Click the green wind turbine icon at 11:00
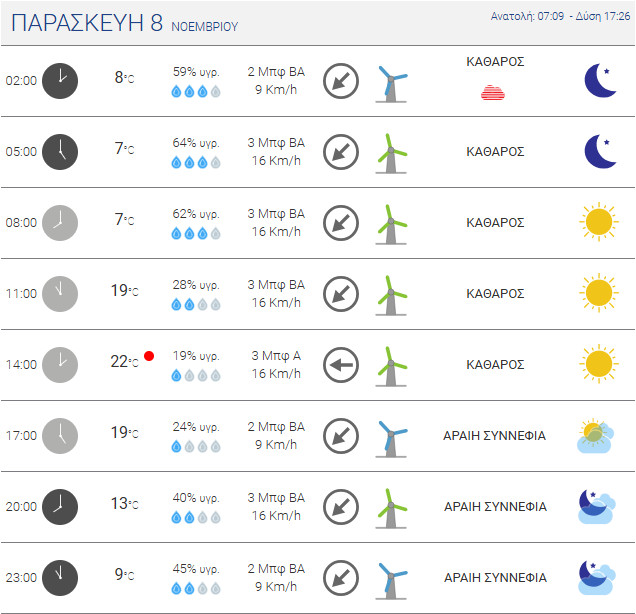 point(391,295)
